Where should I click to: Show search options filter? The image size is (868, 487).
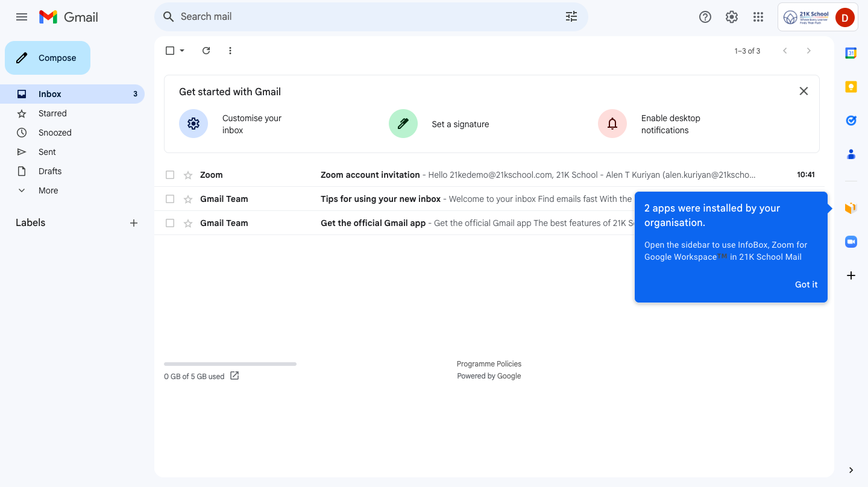(x=571, y=17)
